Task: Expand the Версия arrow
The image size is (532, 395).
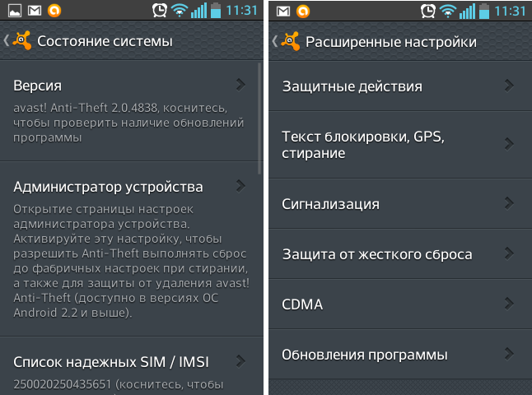Action: [240, 84]
